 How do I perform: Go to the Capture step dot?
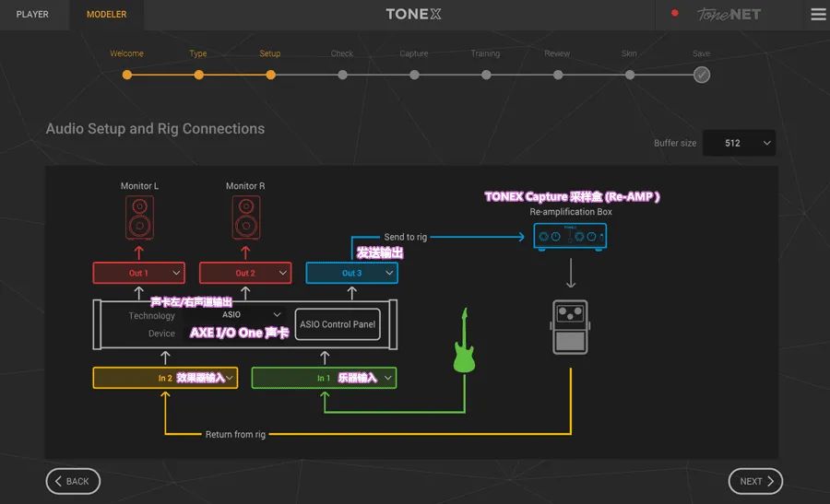(414, 76)
